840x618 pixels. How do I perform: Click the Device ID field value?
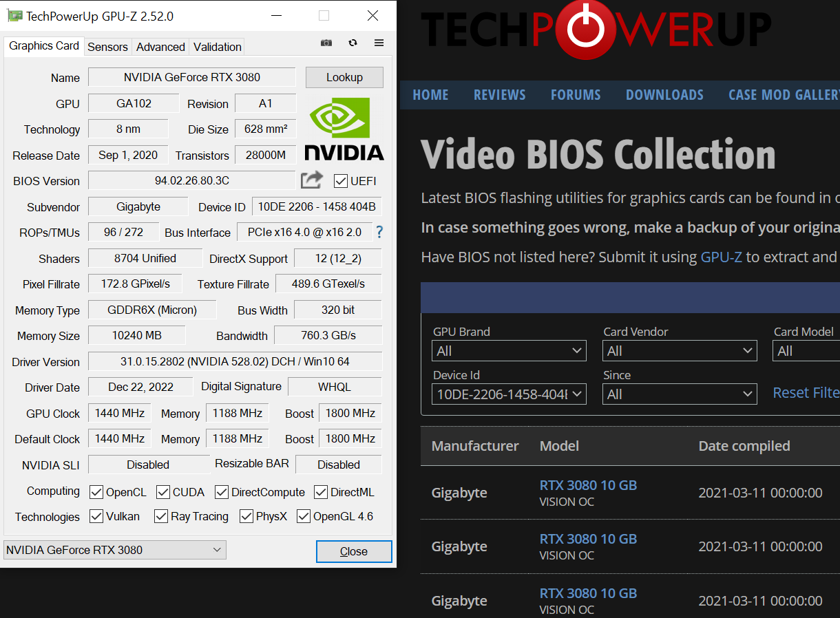pos(317,206)
